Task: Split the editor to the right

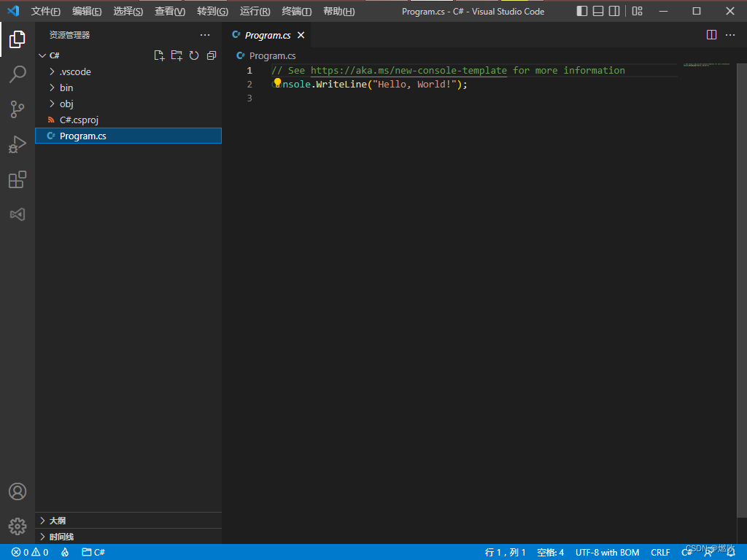Action: tap(711, 35)
